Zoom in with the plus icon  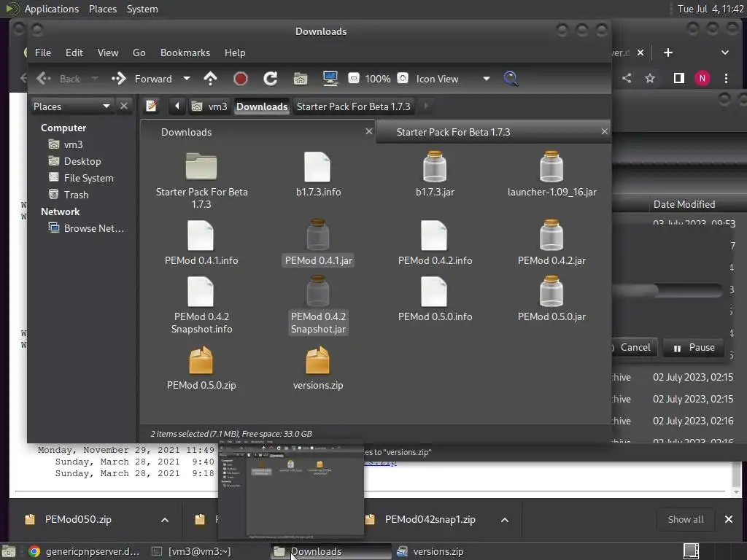[402, 79]
